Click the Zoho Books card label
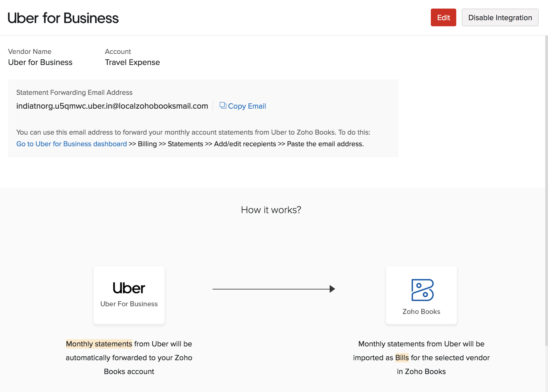 [421, 312]
